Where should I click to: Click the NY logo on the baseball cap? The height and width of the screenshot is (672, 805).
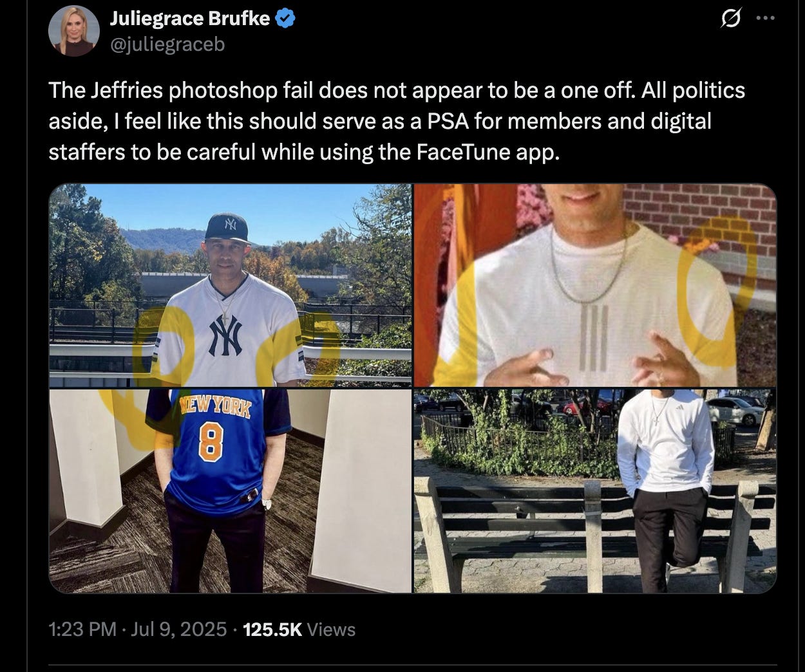coord(230,226)
